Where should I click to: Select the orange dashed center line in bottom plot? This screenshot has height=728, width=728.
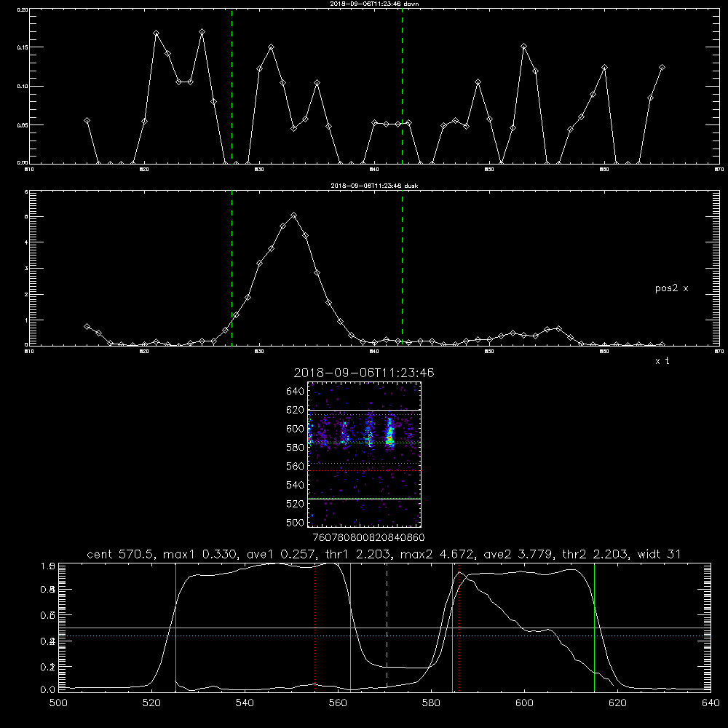coord(387,627)
